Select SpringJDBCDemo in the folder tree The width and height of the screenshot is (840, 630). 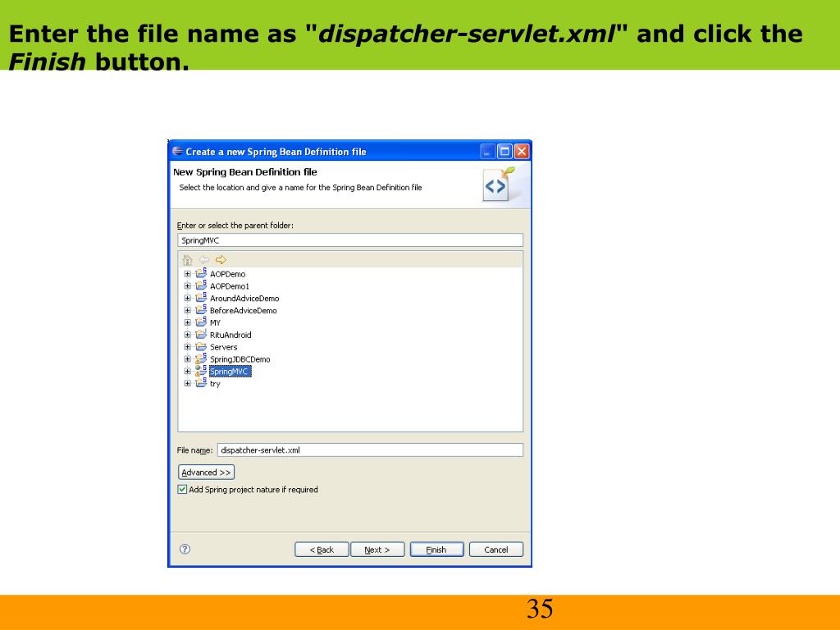coord(240,359)
